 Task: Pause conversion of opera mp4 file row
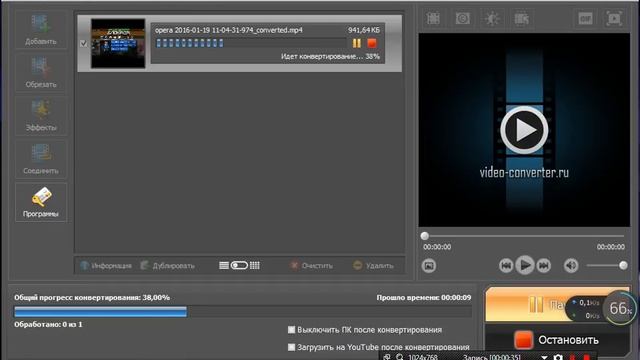click(356, 43)
